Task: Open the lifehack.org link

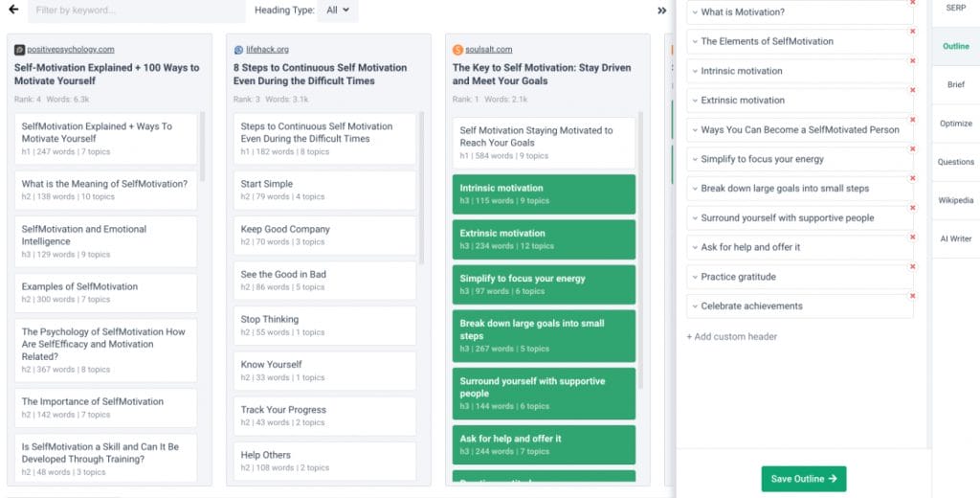Action: (x=268, y=50)
